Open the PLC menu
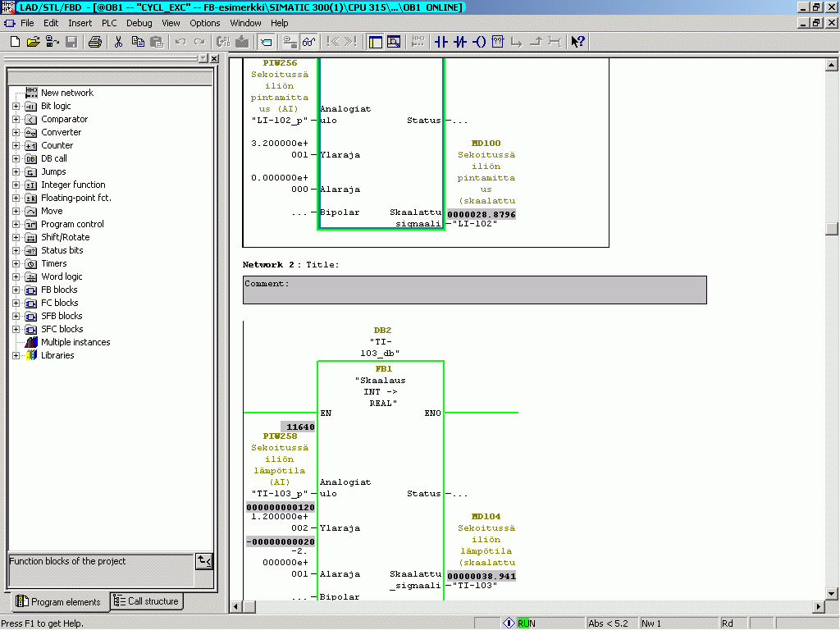Image resolution: width=840 pixels, height=630 pixels. point(109,23)
